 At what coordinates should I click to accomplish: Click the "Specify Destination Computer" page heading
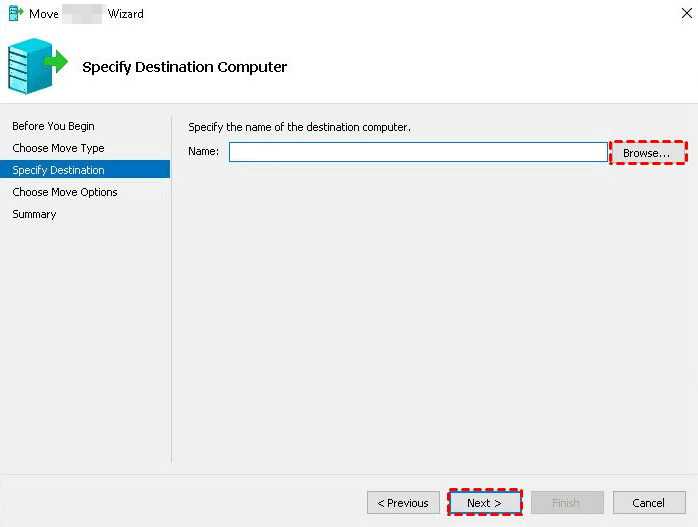tap(184, 67)
